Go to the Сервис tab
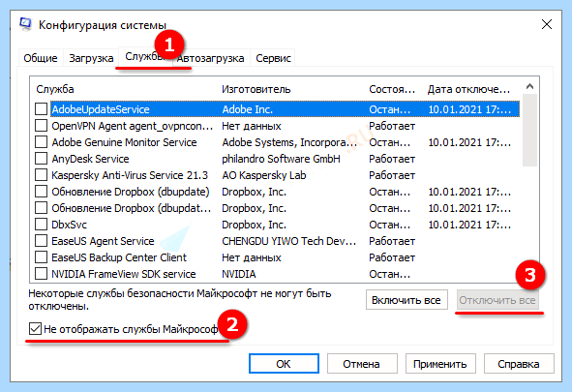The height and width of the screenshot is (392, 572). [x=273, y=58]
